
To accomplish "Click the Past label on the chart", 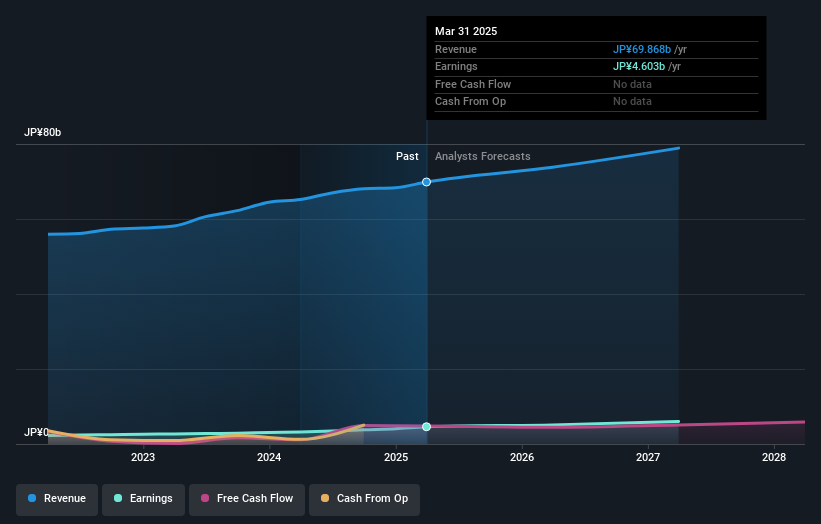I will click(x=407, y=157).
